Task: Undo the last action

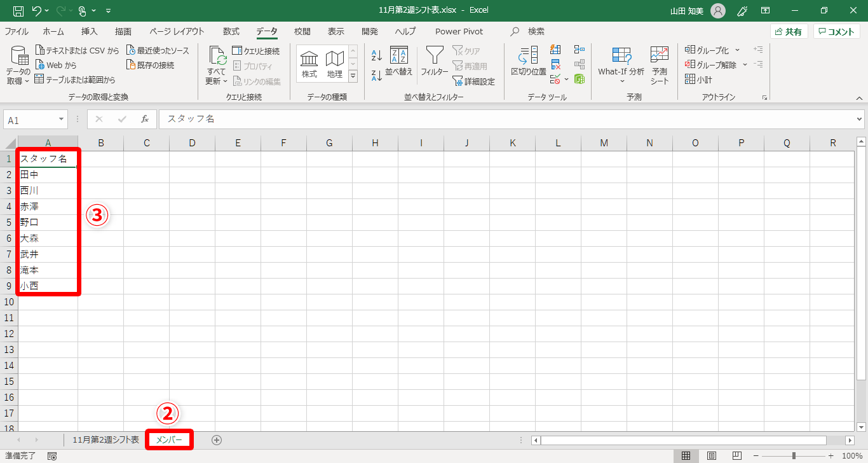Action: coord(36,11)
